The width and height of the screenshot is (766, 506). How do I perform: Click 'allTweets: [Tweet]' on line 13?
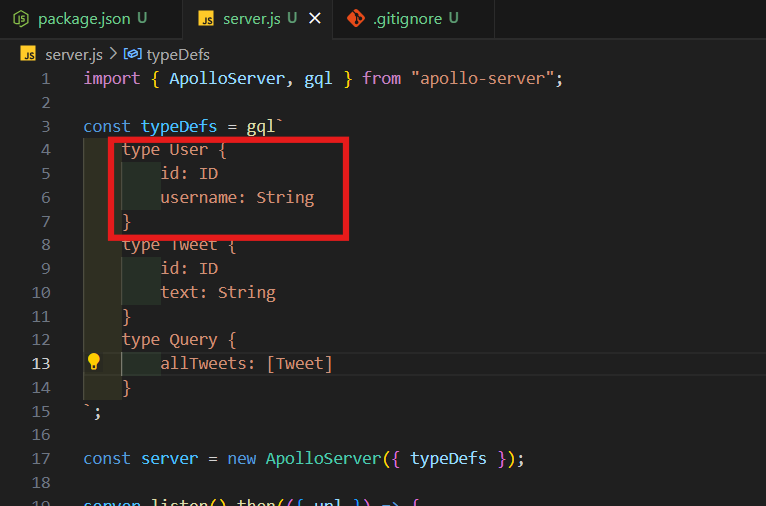tap(247, 364)
